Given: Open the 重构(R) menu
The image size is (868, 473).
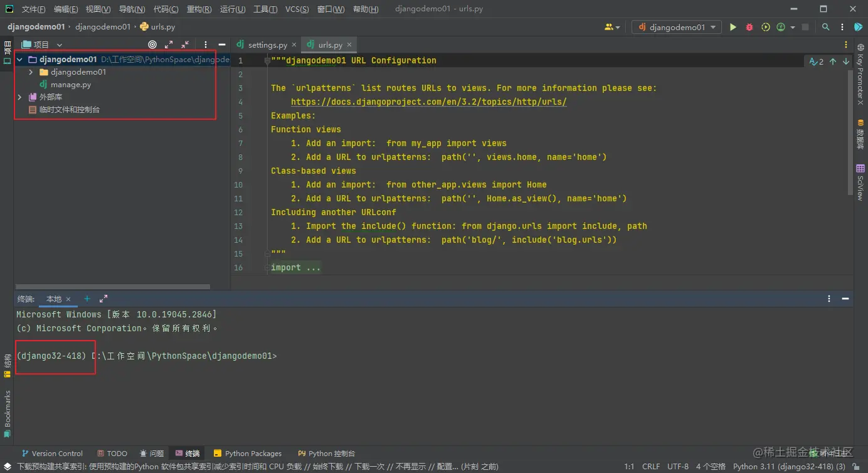Looking at the screenshot, I should tap(199, 9).
